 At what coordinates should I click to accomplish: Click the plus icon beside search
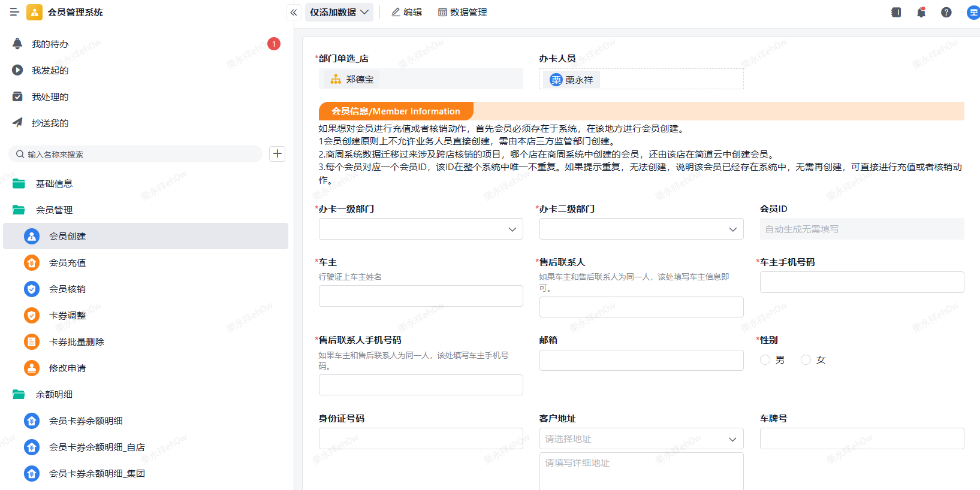[x=277, y=154]
